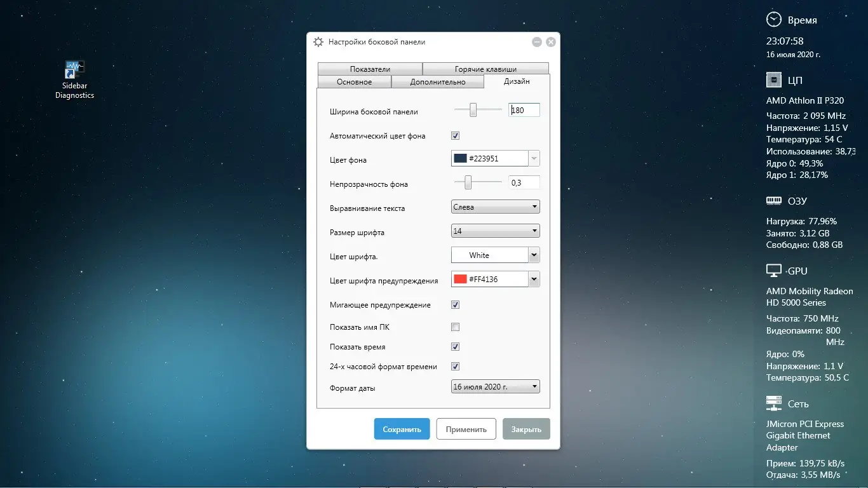This screenshot has width=868, height=488.
Task: Expand the warning font color #FF4136 dropdown
Action: click(x=534, y=280)
